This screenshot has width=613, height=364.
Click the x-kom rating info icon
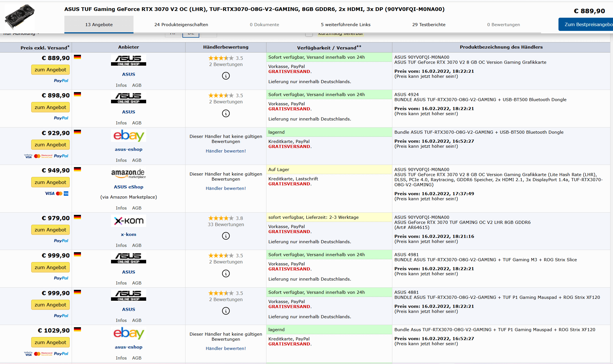[226, 236]
